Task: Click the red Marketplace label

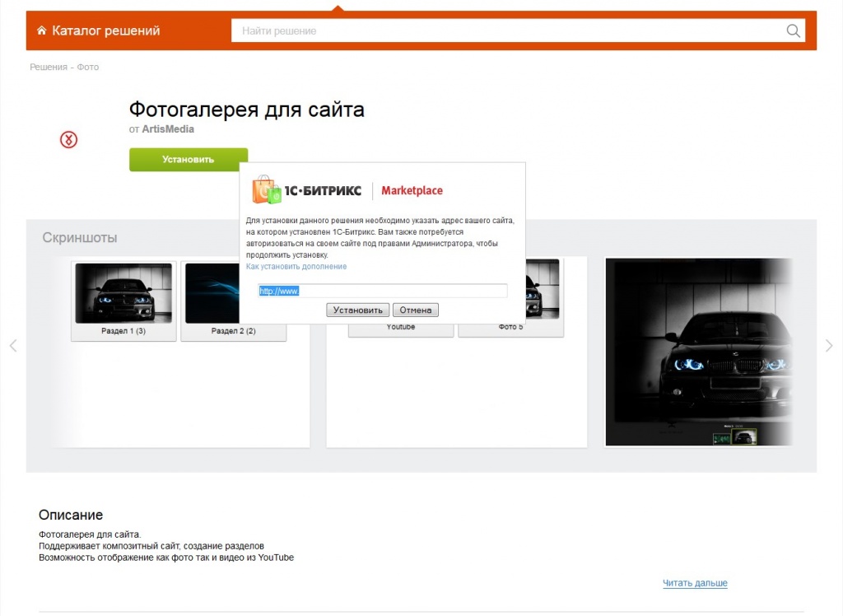Action: pyautogui.click(x=412, y=190)
